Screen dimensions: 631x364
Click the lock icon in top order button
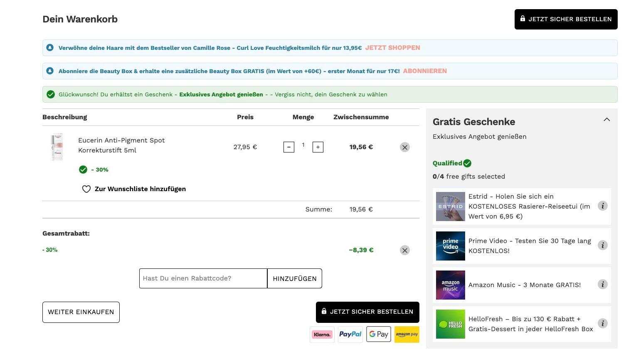[523, 19]
